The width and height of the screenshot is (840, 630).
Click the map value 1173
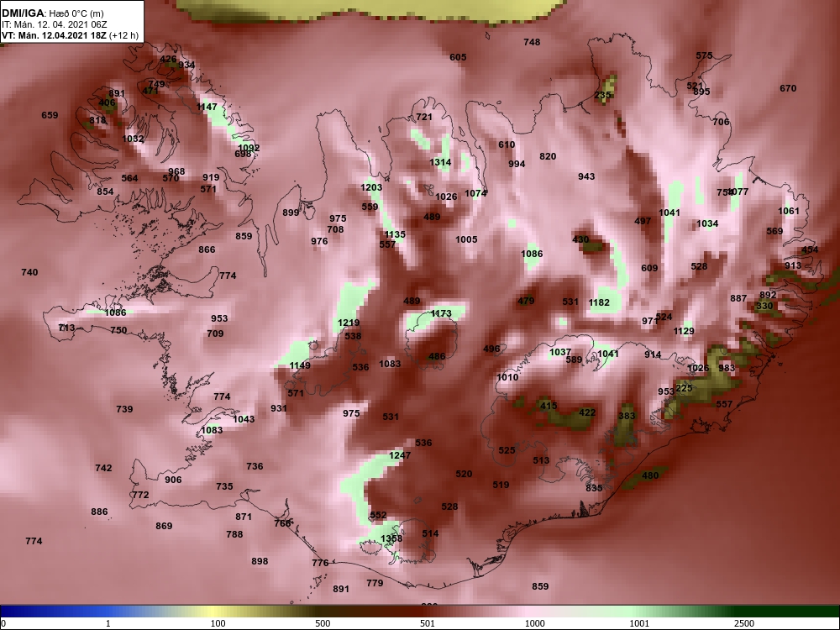point(441,313)
